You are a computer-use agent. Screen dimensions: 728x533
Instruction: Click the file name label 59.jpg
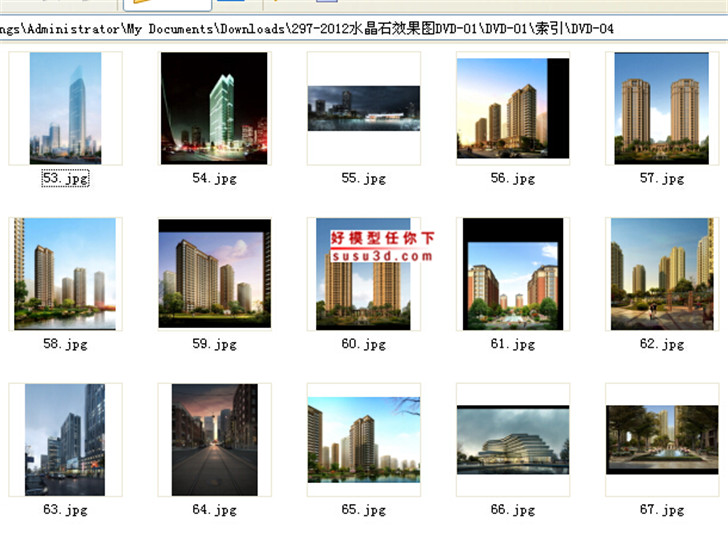(214, 344)
